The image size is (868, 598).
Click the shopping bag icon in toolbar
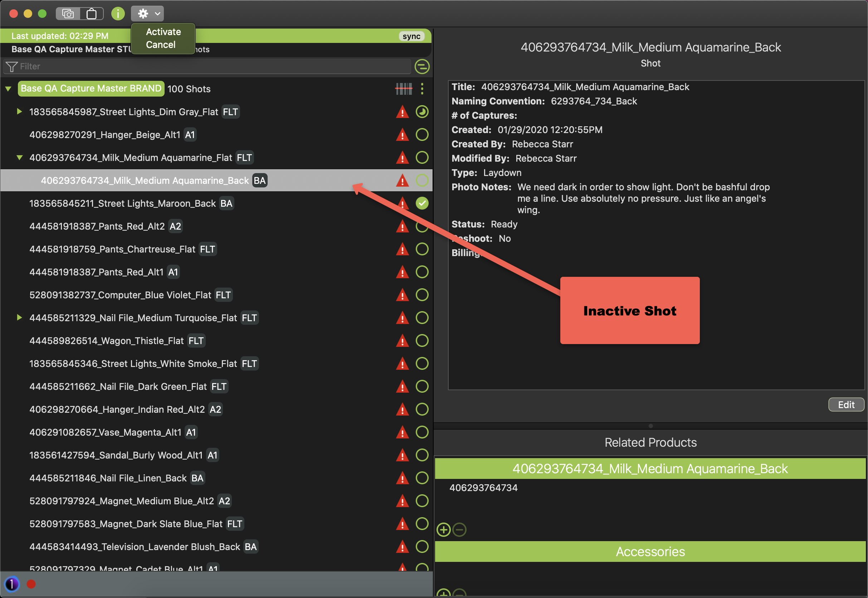pyautogui.click(x=92, y=14)
